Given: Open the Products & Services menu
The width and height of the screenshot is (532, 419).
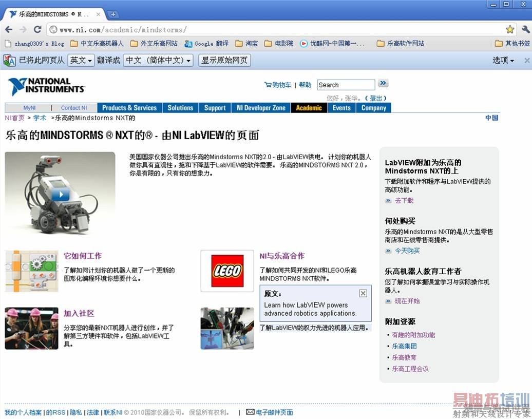Looking at the screenshot, I should coord(129,108).
